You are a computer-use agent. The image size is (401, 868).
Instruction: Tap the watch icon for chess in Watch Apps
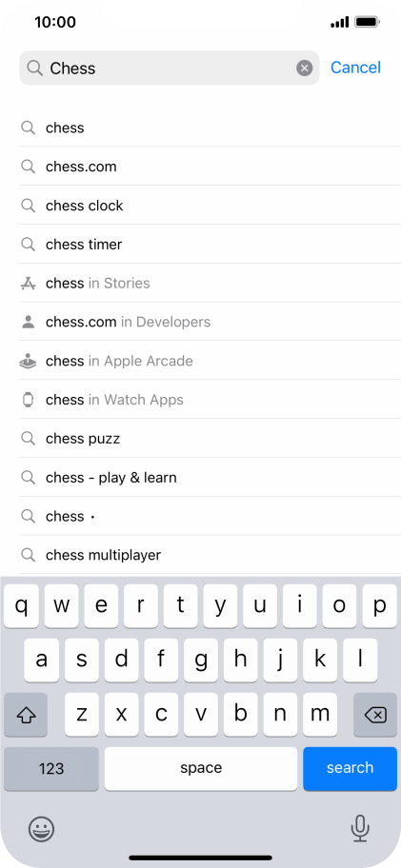[x=29, y=400]
